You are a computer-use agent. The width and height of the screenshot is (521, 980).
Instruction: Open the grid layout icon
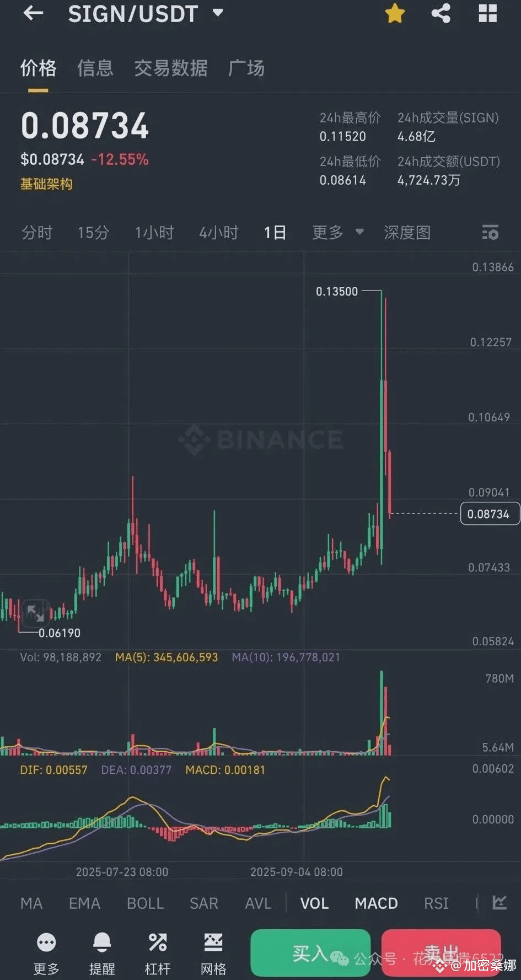tap(488, 13)
